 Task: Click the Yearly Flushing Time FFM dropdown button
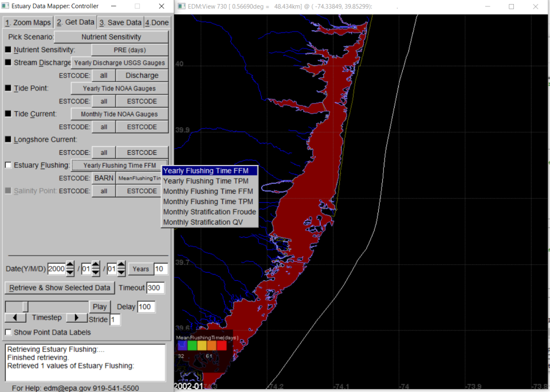click(119, 165)
